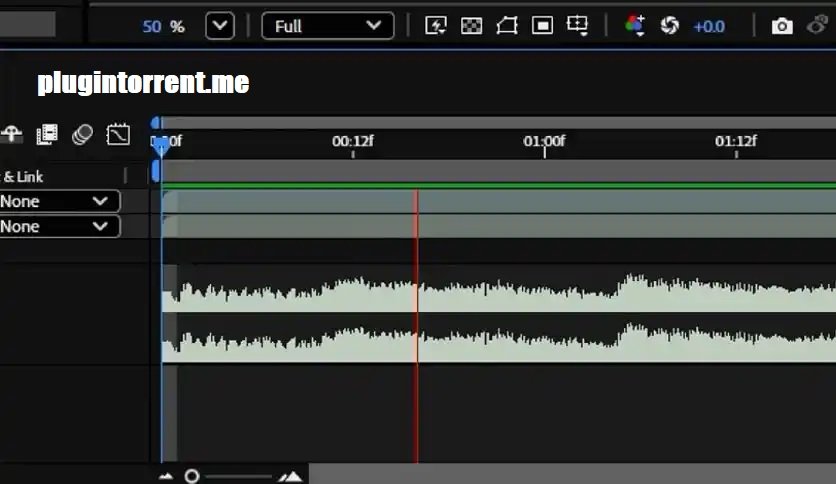Enable frame blending icon in timeline
The height and width of the screenshot is (484, 836).
(x=47, y=134)
